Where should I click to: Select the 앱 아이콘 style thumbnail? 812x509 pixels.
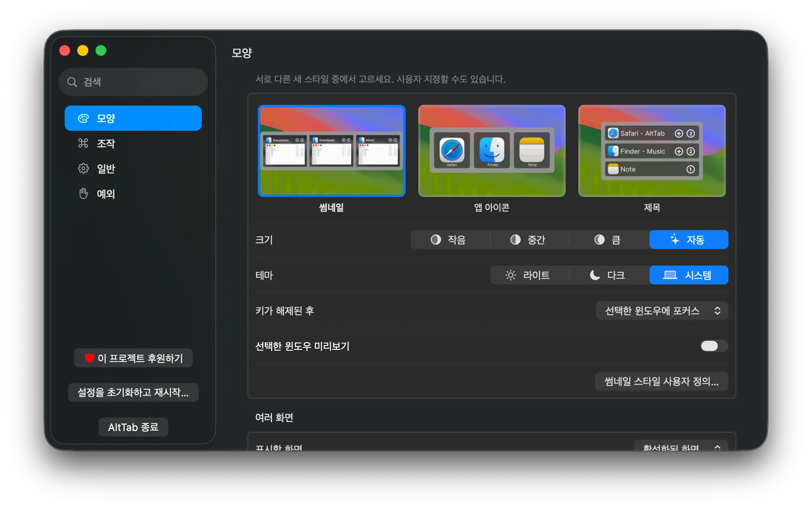(492, 151)
